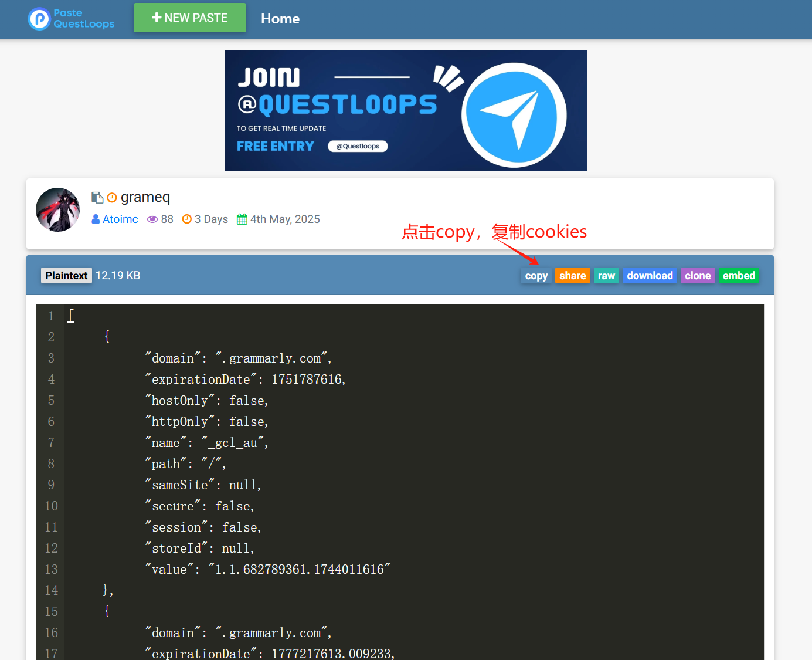Open Atoimc's user profile
This screenshot has height=660, width=812.
pos(120,219)
